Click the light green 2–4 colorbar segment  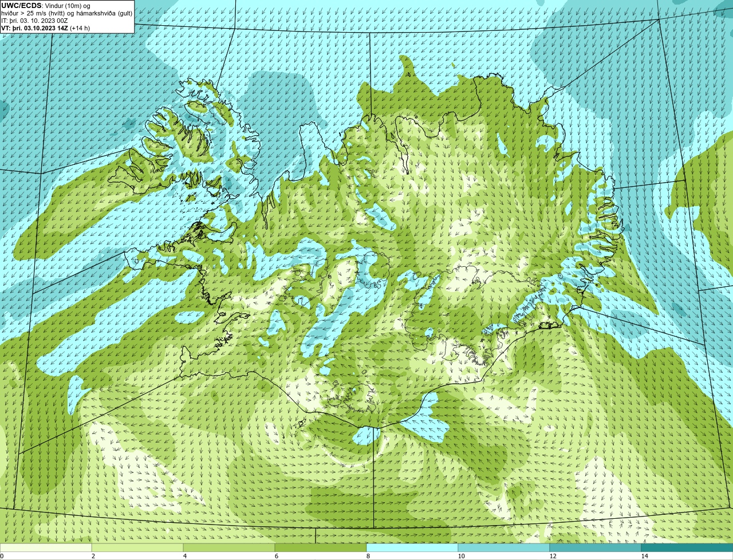coord(137,547)
